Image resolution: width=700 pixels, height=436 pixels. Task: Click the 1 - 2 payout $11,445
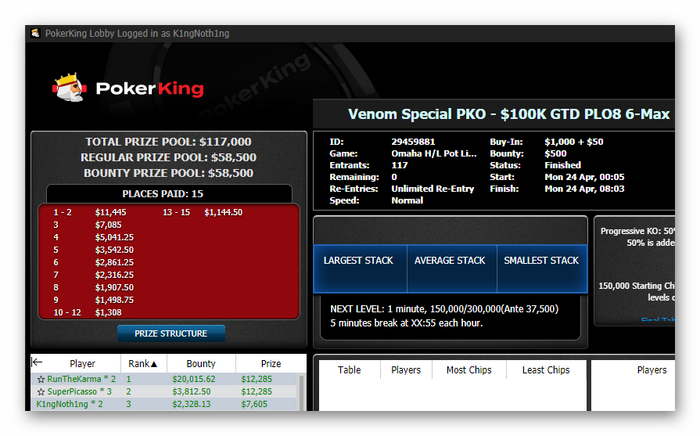tap(111, 212)
